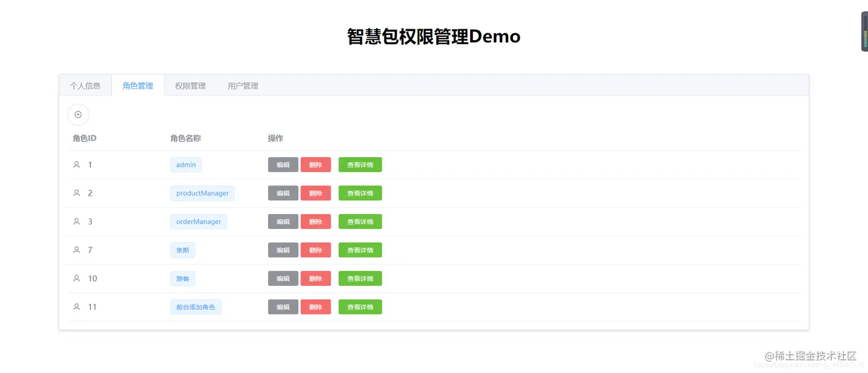Click the 游客 role tag
The height and width of the screenshot is (373, 868).
[x=183, y=278]
